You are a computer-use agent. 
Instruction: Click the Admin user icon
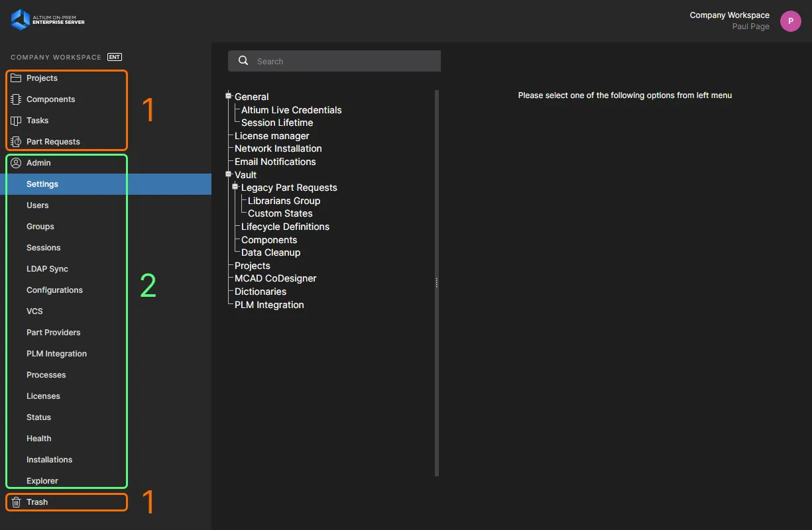(17, 163)
